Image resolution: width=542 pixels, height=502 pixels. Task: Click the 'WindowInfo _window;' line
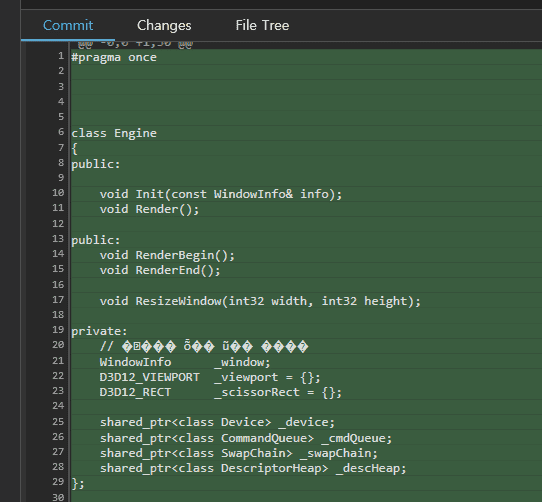(185, 362)
